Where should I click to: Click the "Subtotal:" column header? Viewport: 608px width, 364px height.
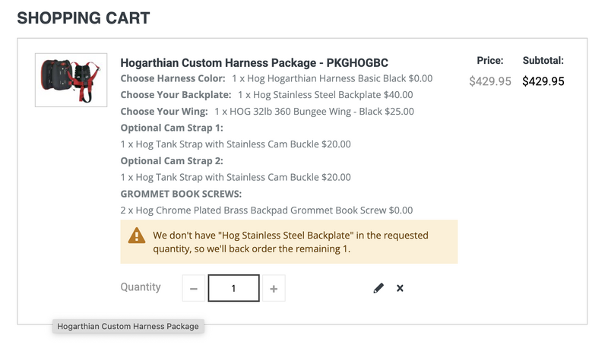pyautogui.click(x=543, y=61)
